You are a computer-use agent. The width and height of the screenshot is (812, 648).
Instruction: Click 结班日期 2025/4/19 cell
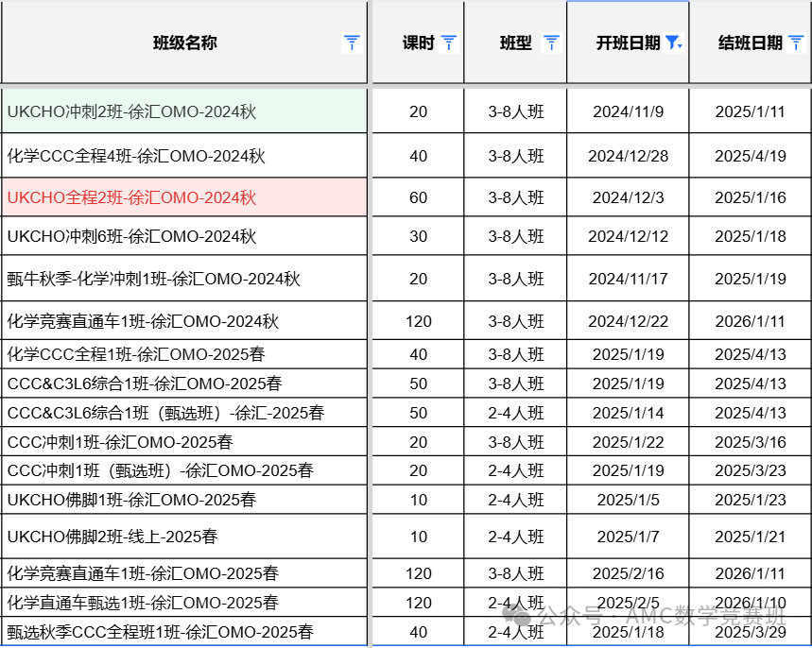tap(751, 156)
